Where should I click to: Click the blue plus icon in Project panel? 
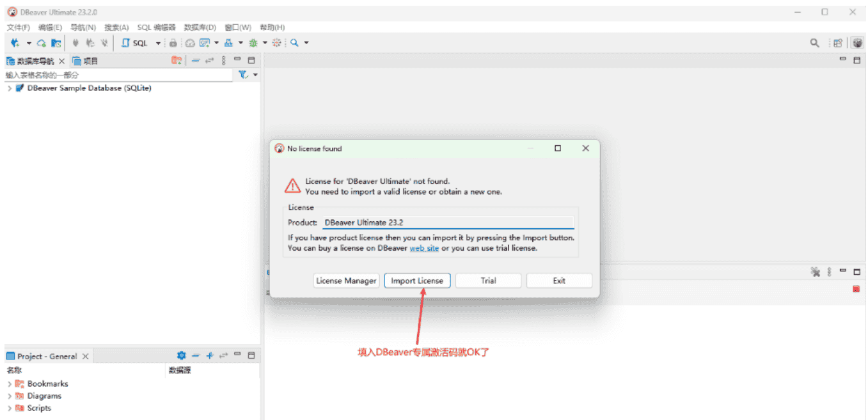point(209,356)
